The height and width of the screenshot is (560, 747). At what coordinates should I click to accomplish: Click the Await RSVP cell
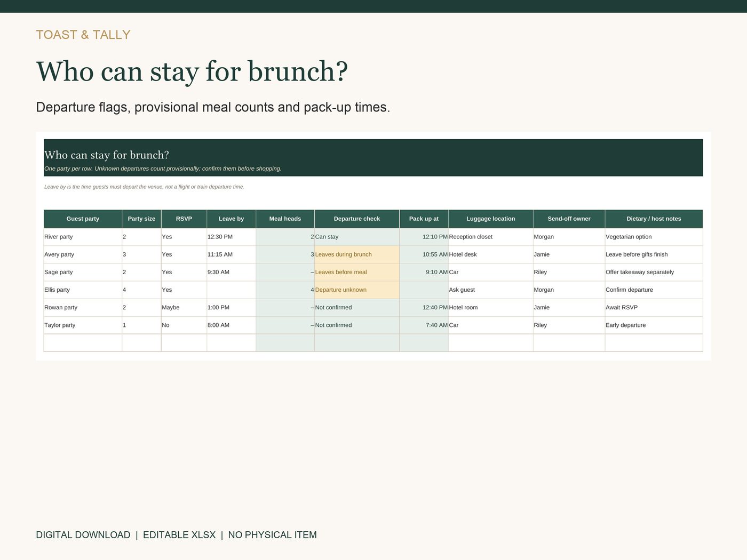(x=654, y=307)
